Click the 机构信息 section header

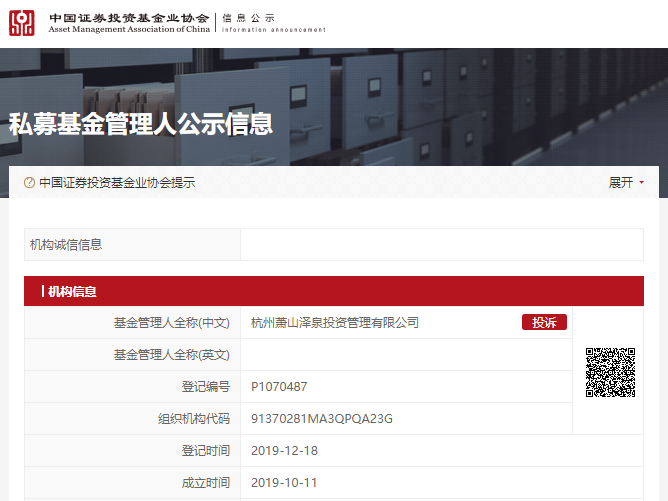tap(334, 291)
